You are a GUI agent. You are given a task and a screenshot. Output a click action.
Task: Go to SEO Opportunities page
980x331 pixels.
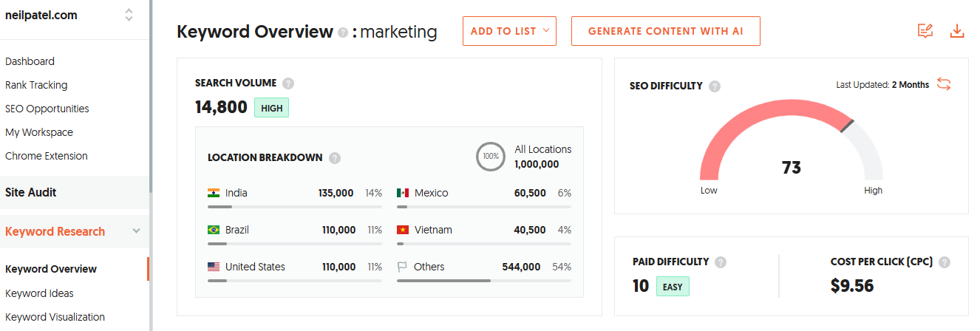coord(47,109)
